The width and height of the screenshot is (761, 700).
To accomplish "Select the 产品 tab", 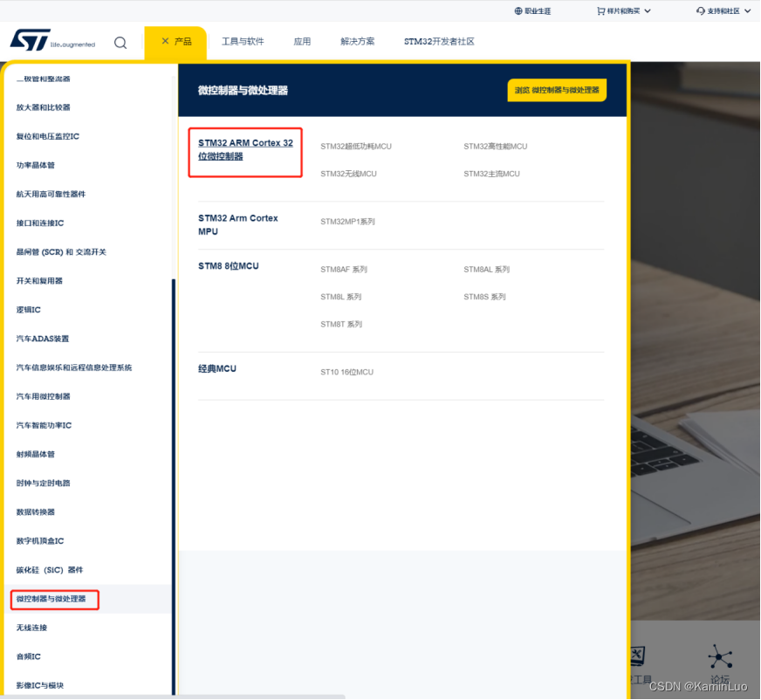I will [x=175, y=42].
